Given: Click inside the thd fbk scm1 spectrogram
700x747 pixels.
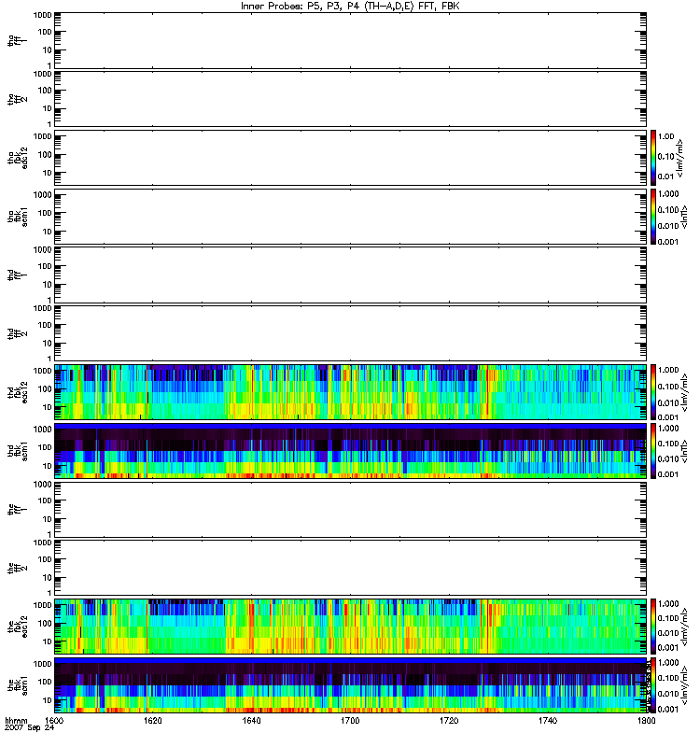Looking at the screenshot, I should point(351,451).
